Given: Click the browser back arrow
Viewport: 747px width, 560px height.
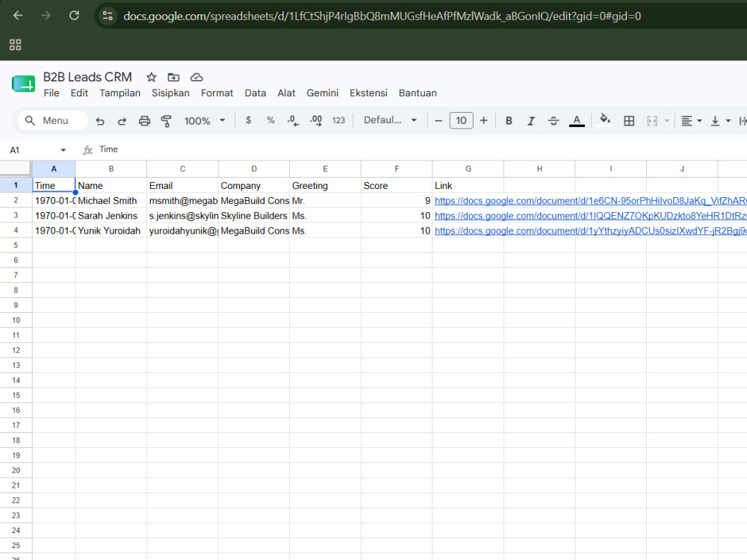Looking at the screenshot, I should click(18, 16).
